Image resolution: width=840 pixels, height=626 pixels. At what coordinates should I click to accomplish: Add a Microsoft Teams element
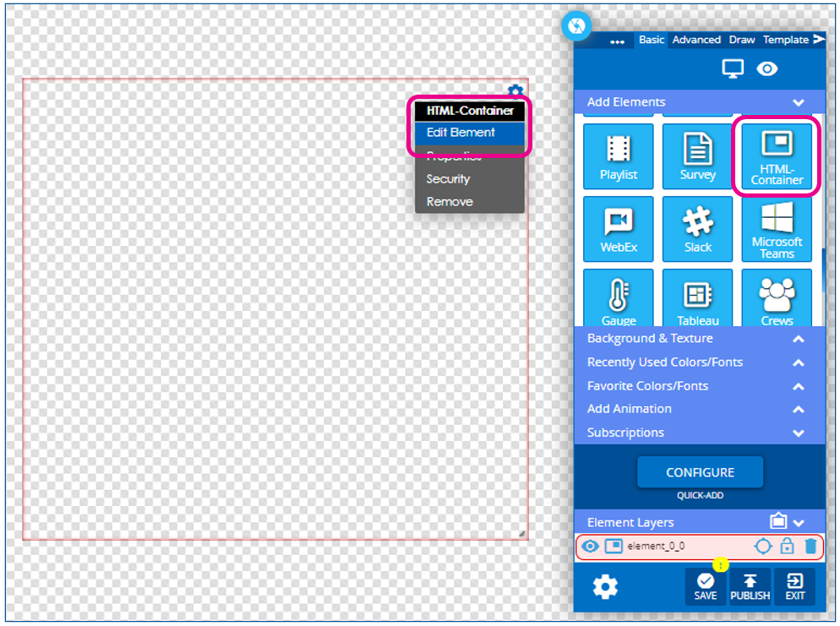777,229
